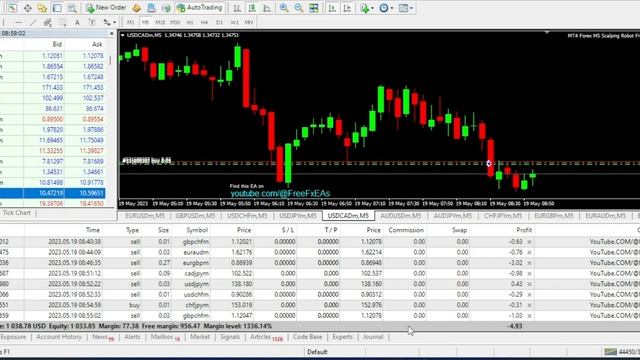
Task: Set timeframe to W1
Action: pos(234,22)
